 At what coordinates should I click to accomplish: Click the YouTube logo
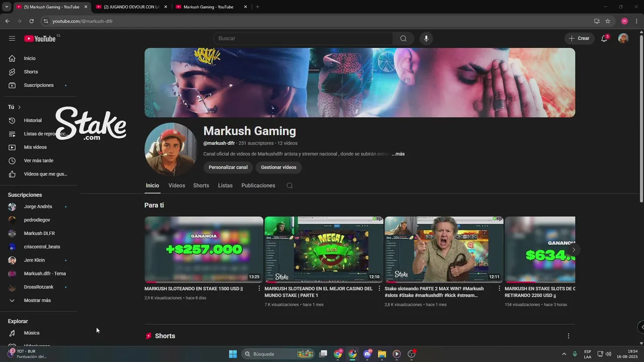(40, 39)
